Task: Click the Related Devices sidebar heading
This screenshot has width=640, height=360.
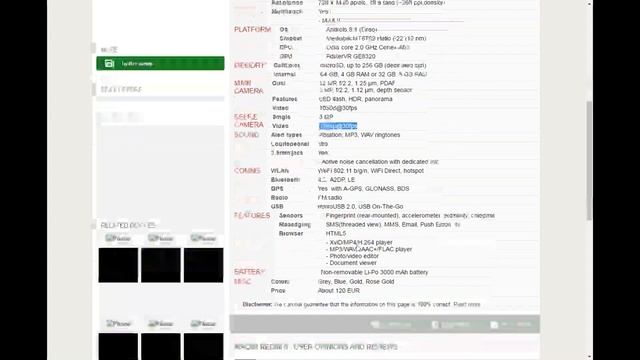Action: tap(128, 225)
